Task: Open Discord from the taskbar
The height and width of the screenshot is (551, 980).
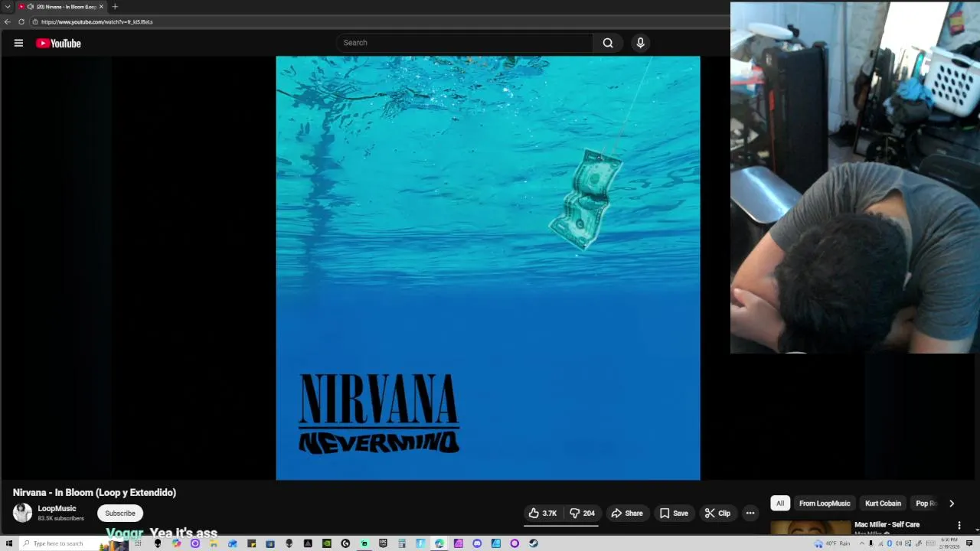Action: coord(477,543)
